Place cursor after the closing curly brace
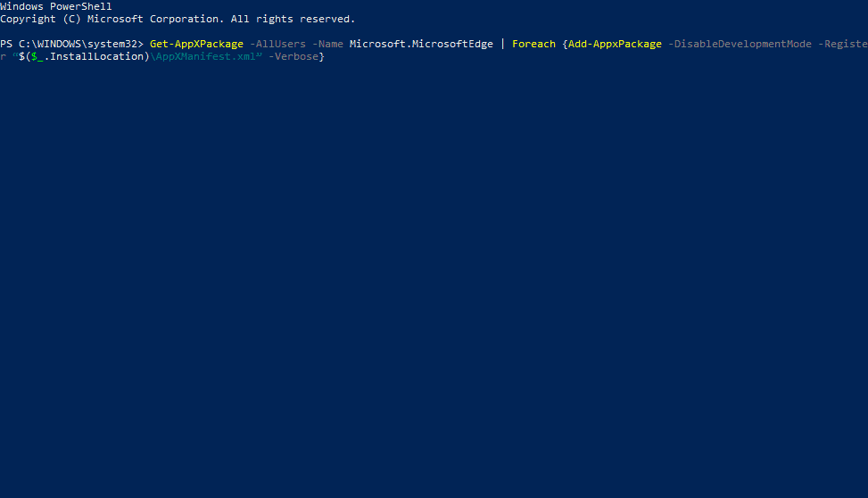This screenshot has height=498, width=868. click(x=326, y=57)
